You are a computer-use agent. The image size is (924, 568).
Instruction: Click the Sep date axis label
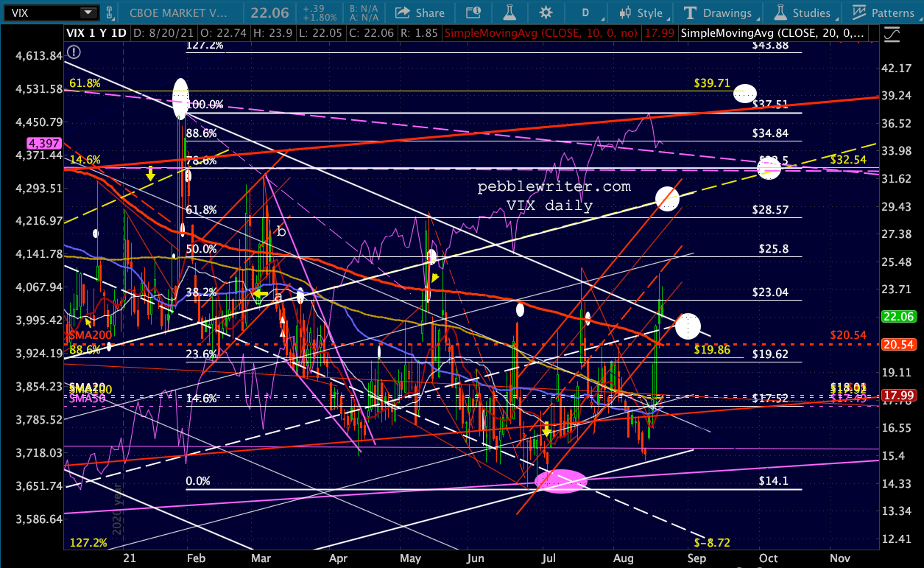pos(696,558)
